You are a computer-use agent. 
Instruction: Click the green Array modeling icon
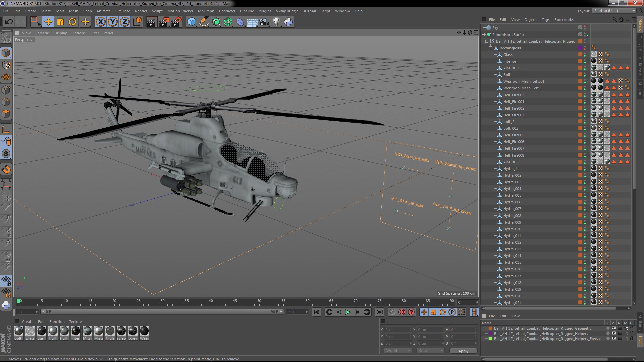click(x=228, y=22)
